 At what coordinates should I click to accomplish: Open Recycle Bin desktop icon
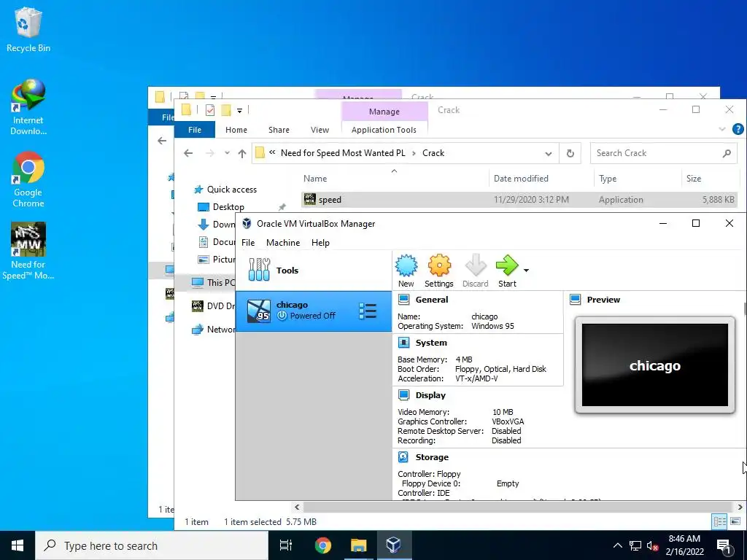point(28,29)
